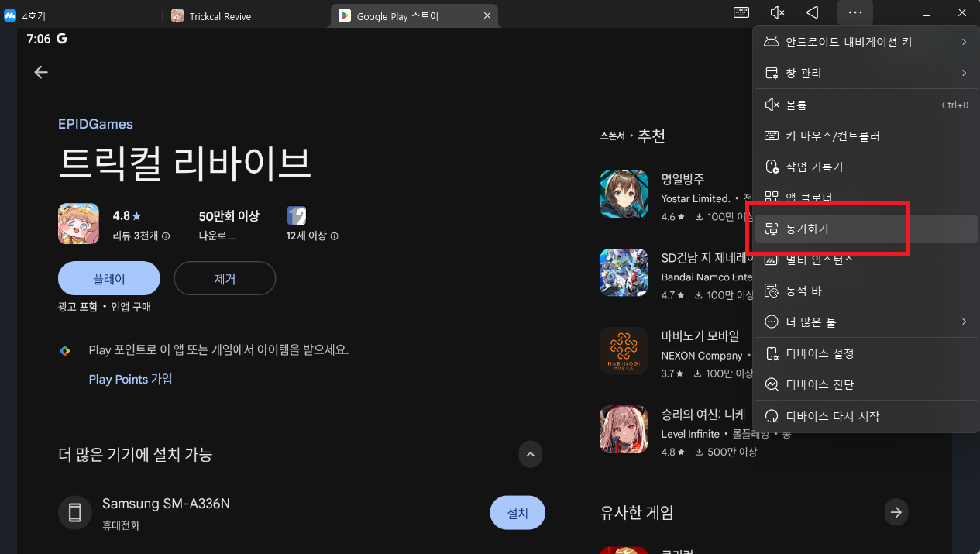Click the 트릭컬 리바이브 app title
Viewport: 980px width, 554px height.
point(184,163)
